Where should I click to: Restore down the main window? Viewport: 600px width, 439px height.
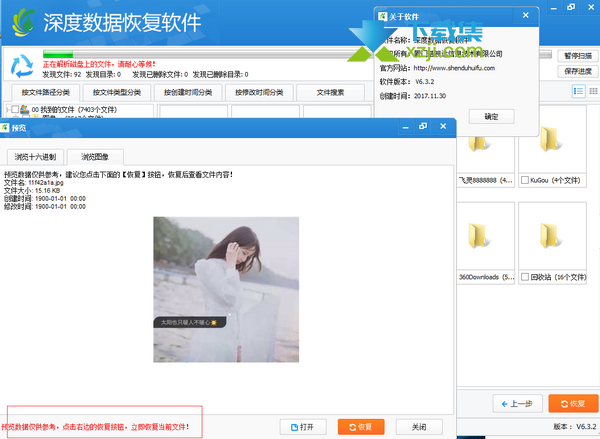click(571, 7)
